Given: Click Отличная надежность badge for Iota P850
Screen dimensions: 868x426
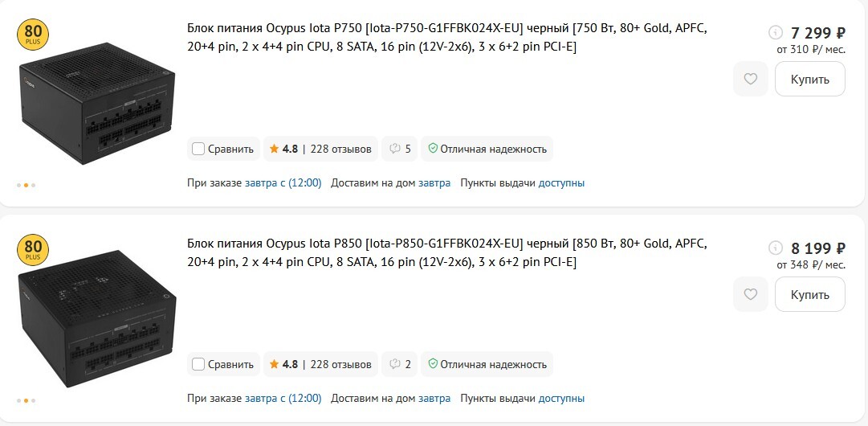Looking at the screenshot, I should [x=487, y=364].
